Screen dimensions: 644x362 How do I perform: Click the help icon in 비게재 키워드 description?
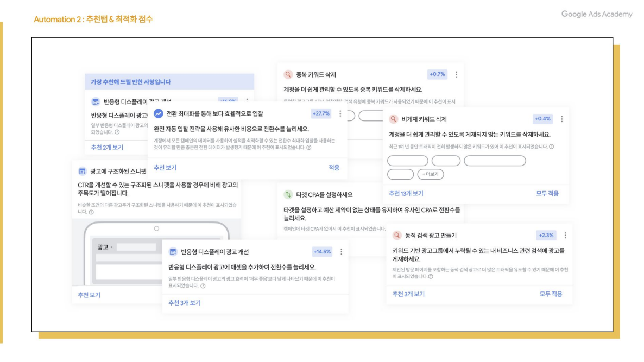[552, 147]
